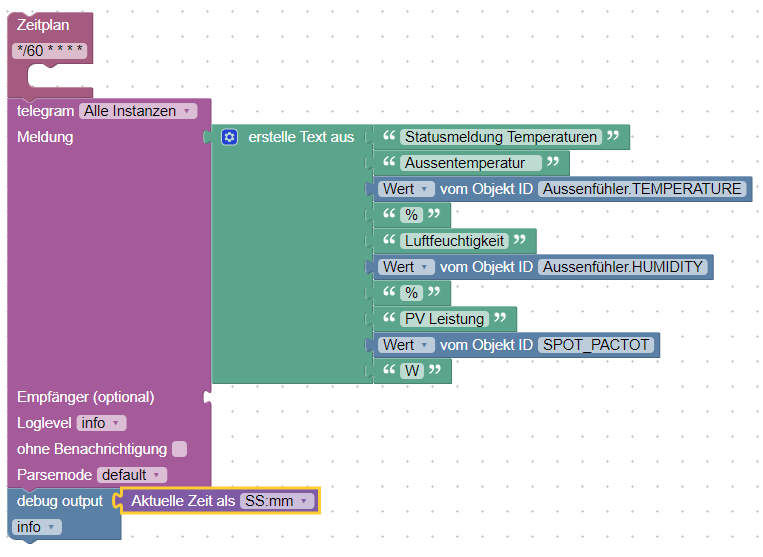Edit the Aussentemperatur text field
The height and width of the screenshot is (557, 763).
(x=471, y=163)
